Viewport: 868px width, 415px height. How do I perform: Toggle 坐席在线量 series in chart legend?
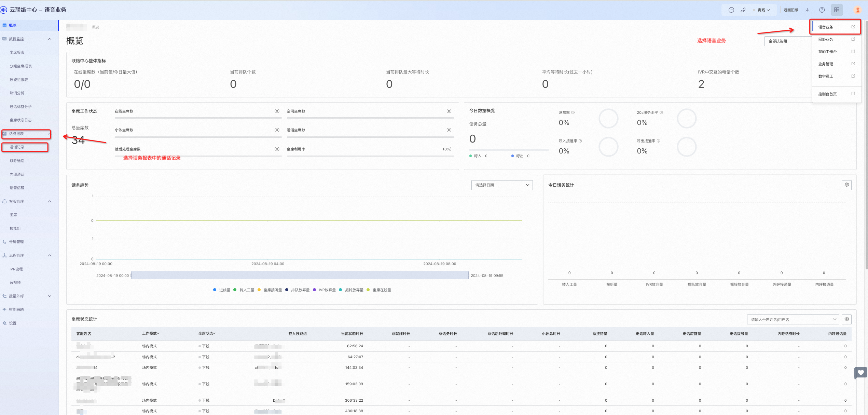379,290
